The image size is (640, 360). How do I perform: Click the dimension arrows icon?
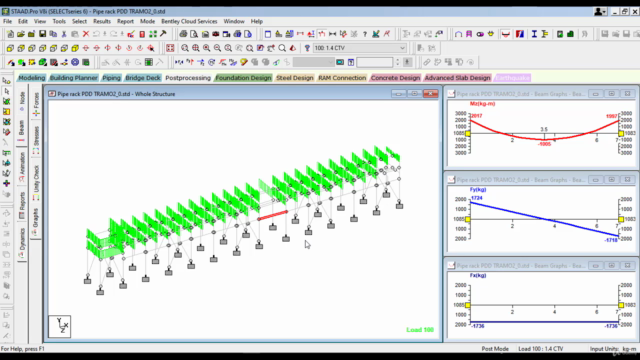[333, 34]
